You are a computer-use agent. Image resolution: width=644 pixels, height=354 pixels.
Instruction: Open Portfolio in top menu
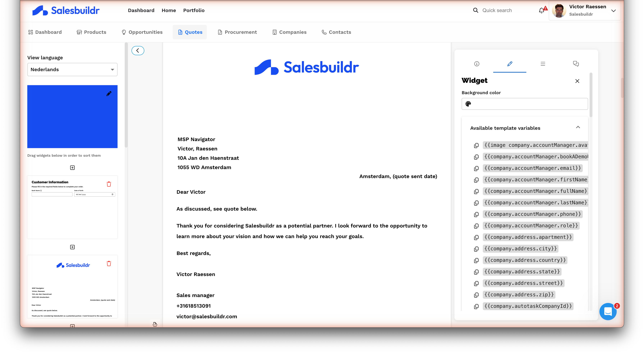(194, 10)
